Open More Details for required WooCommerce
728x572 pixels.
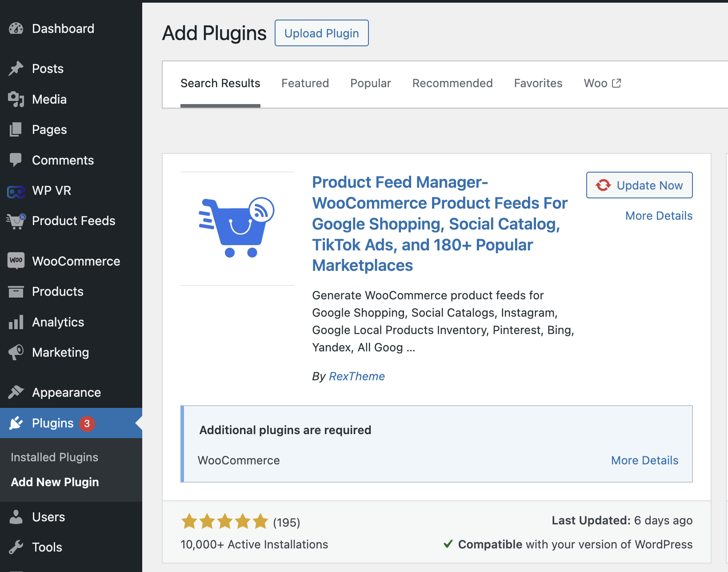pos(644,460)
